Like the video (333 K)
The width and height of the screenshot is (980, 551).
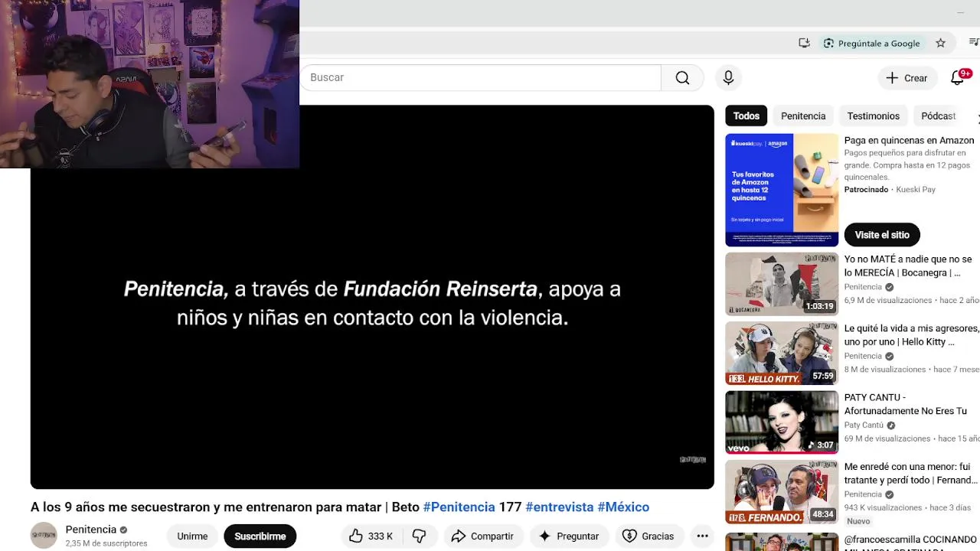[371, 536]
